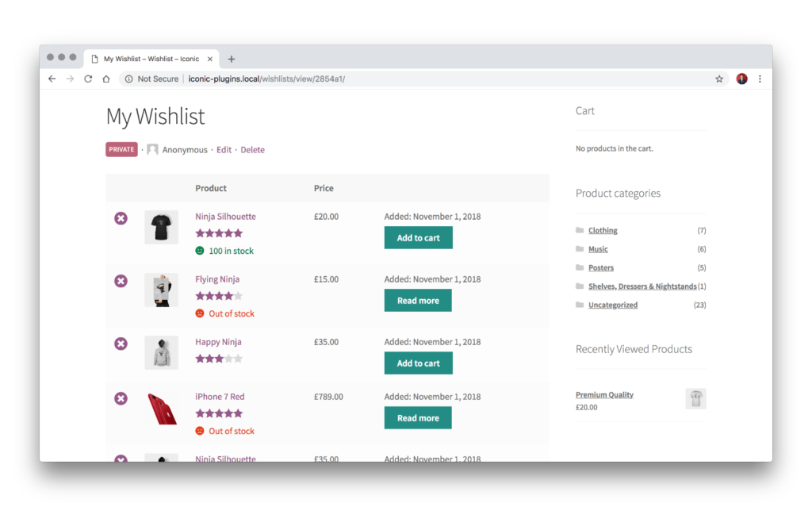This screenshot has height=507, width=812.
Task: Reload the page using the refresh icon
Action: (88, 79)
